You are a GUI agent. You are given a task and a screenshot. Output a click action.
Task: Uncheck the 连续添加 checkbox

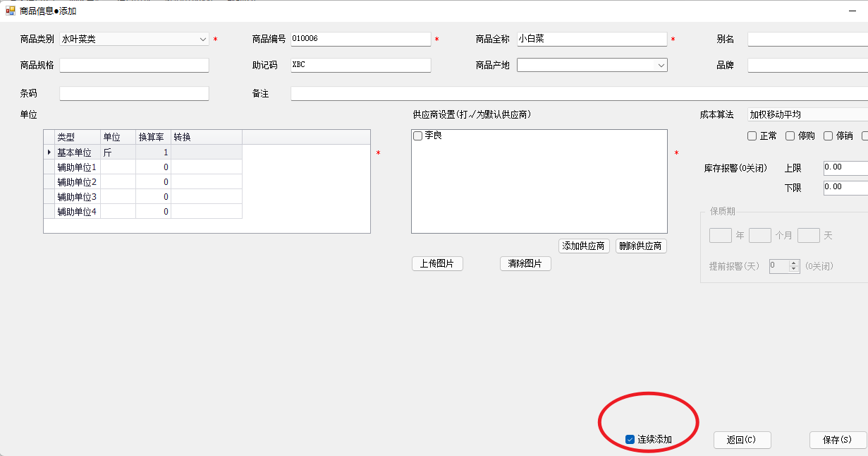[x=630, y=440]
